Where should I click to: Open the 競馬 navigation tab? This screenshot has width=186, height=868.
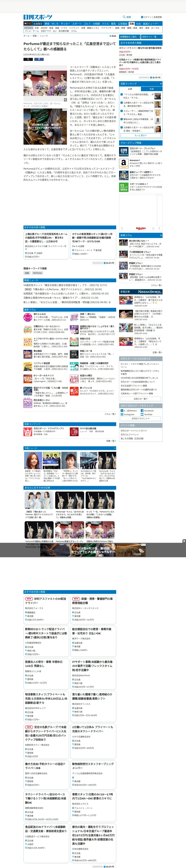[x=113, y=24]
